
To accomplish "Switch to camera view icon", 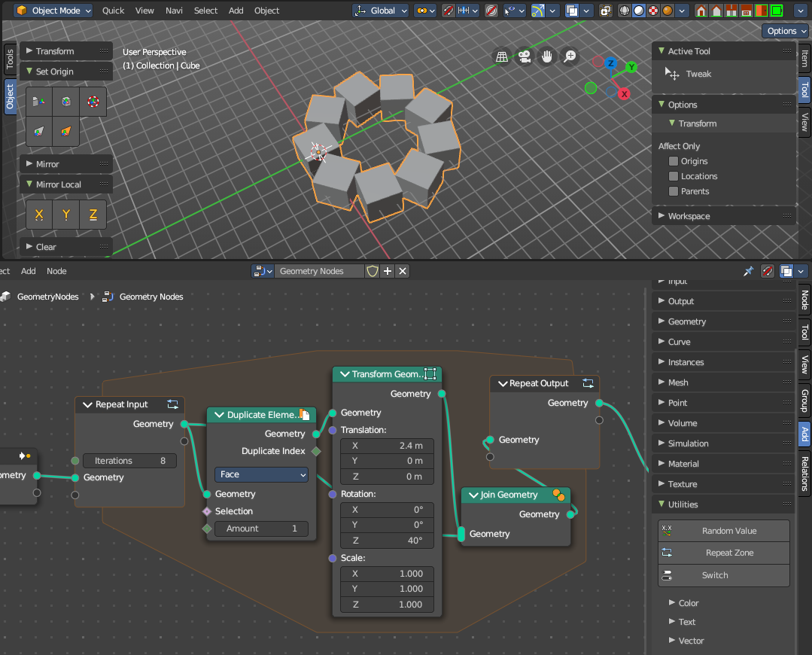I will pyautogui.click(x=525, y=56).
